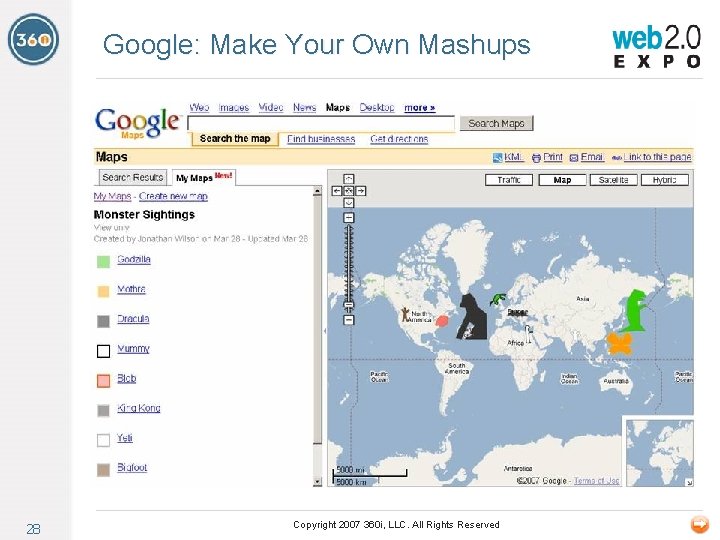Click the Email envelope icon link

click(x=586, y=157)
